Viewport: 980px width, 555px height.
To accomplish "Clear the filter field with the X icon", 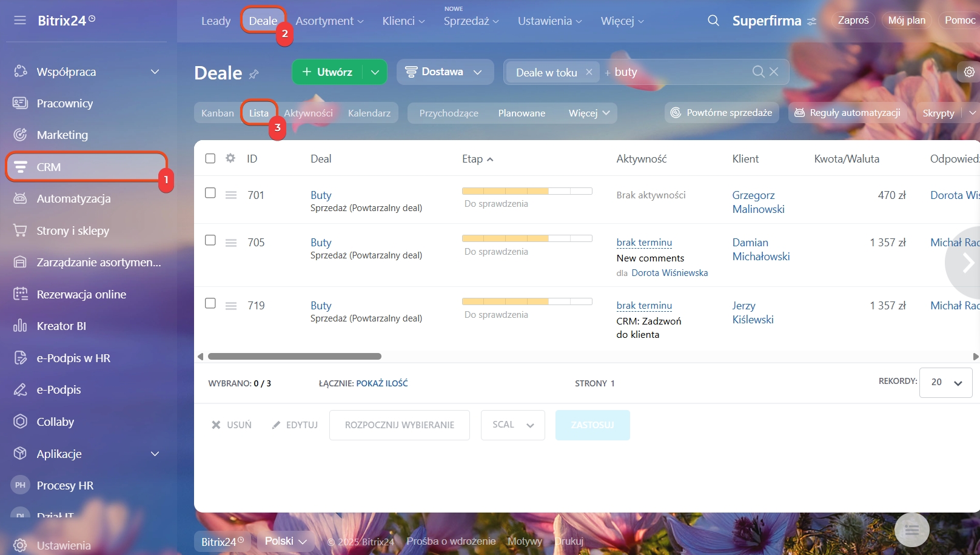I will click(x=774, y=72).
